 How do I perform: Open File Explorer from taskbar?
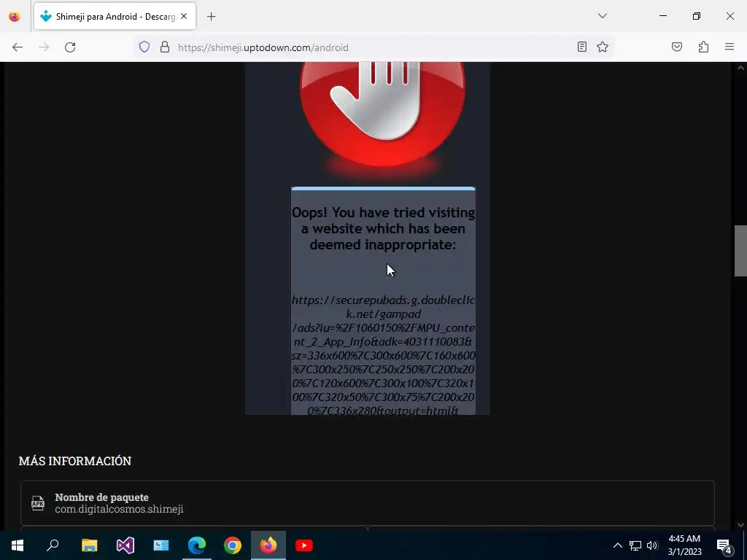(89, 545)
